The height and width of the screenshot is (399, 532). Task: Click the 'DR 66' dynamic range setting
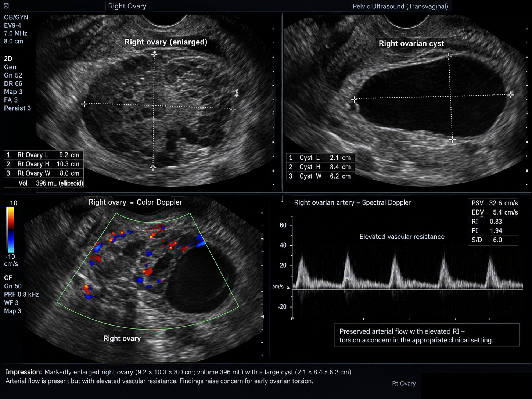[13, 83]
